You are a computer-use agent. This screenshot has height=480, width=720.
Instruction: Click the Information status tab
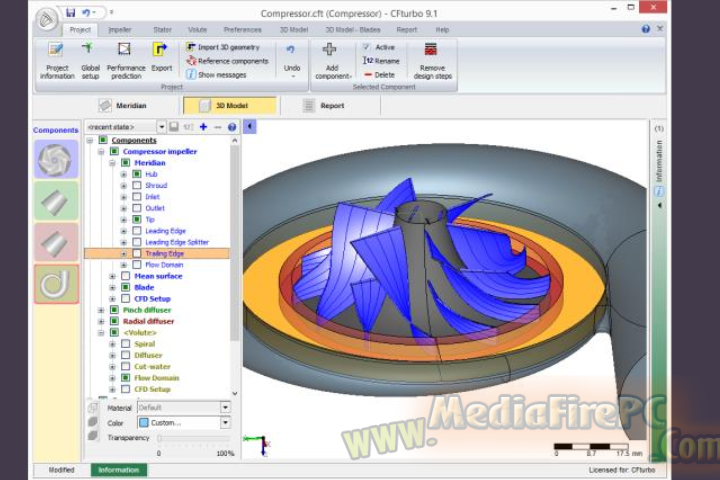(118, 470)
